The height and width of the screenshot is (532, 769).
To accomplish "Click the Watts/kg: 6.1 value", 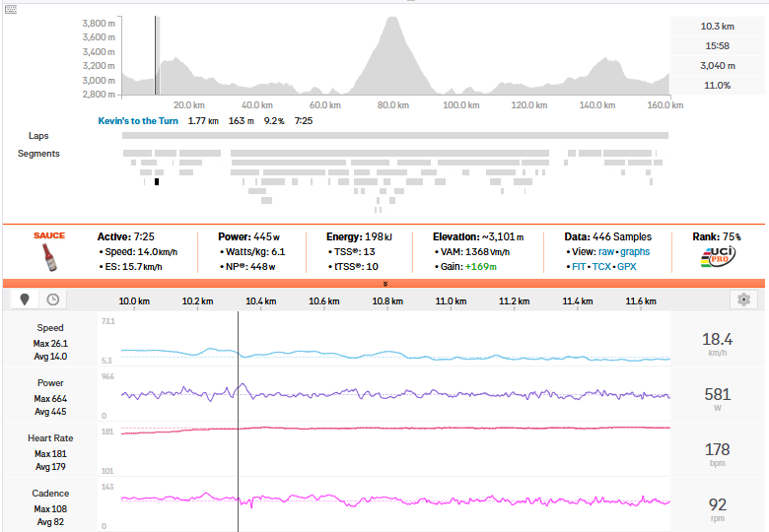I will pyautogui.click(x=255, y=252).
